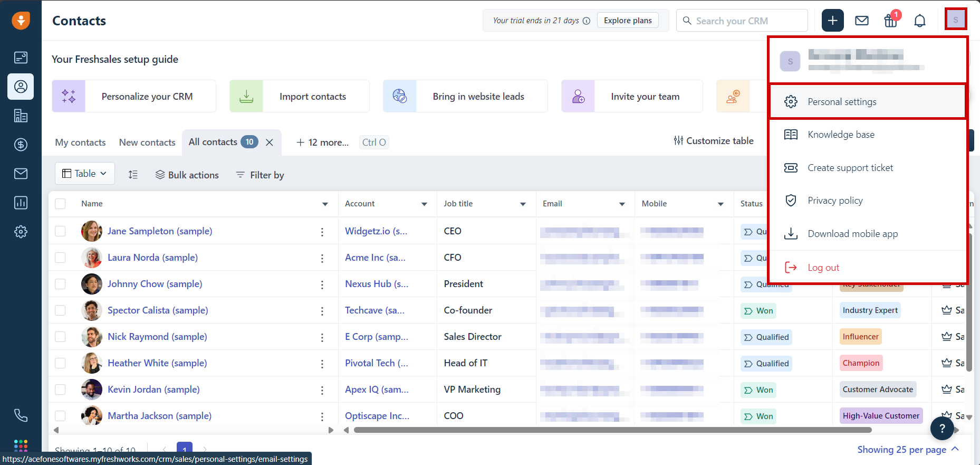Open row menu for Jane Sampleton
This screenshot has height=465, width=980.
(x=322, y=232)
